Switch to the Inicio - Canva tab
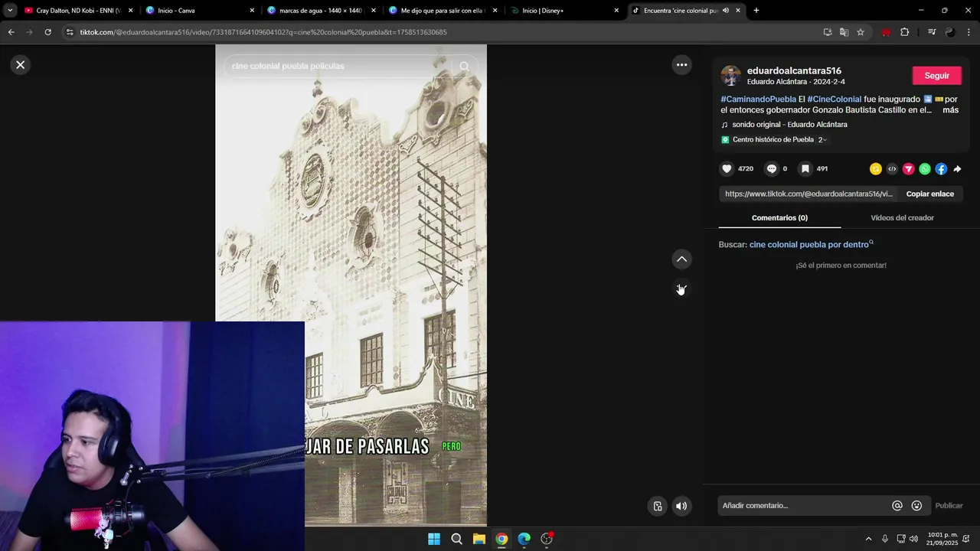Screen dimensions: 980x551 (x=198, y=11)
